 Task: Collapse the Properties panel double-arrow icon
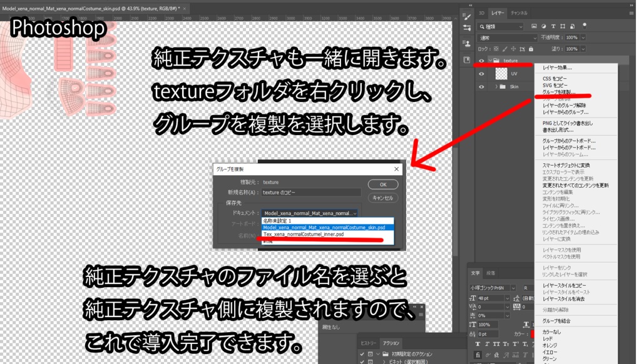point(414,307)
